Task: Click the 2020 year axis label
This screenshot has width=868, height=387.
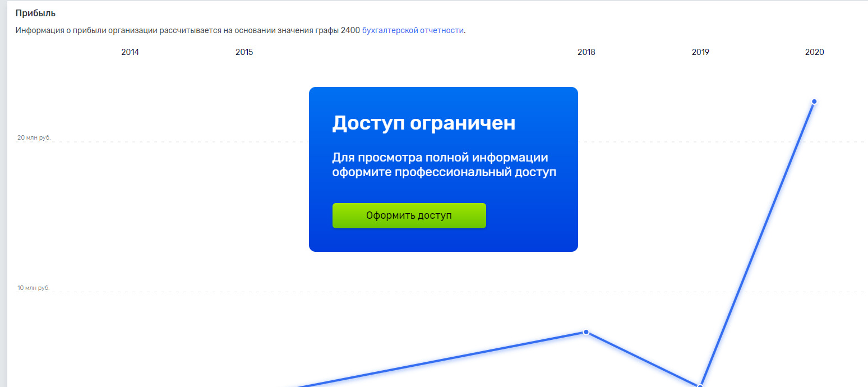Action: click(814, 52)
